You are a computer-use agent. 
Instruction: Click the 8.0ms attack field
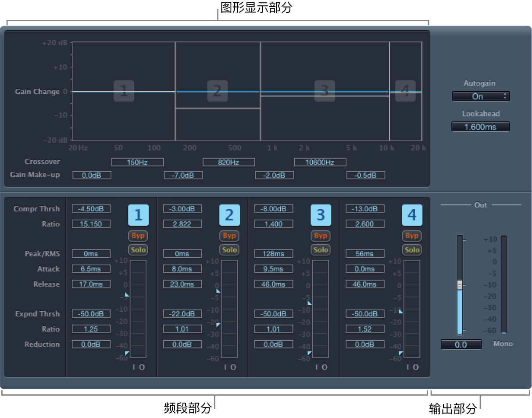coord(182,269)
